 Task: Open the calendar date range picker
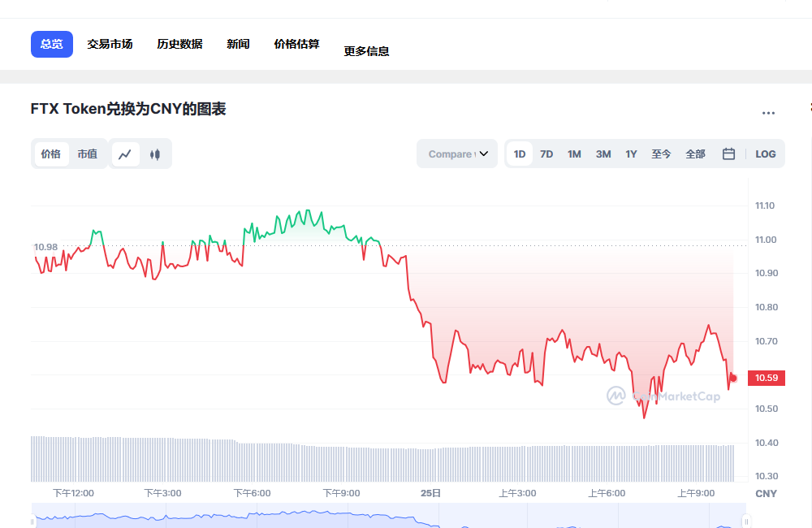click(728, 154)
